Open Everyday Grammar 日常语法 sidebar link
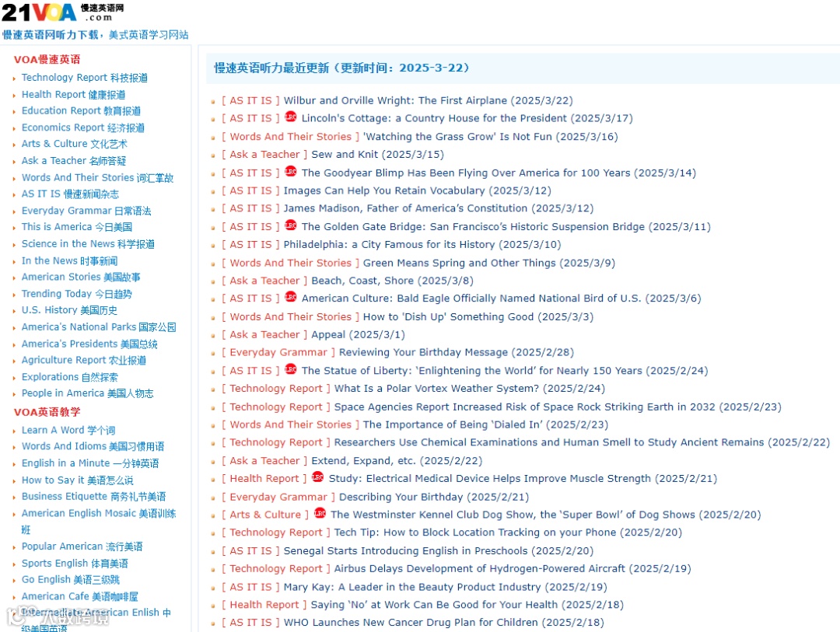 pos(86,211)
